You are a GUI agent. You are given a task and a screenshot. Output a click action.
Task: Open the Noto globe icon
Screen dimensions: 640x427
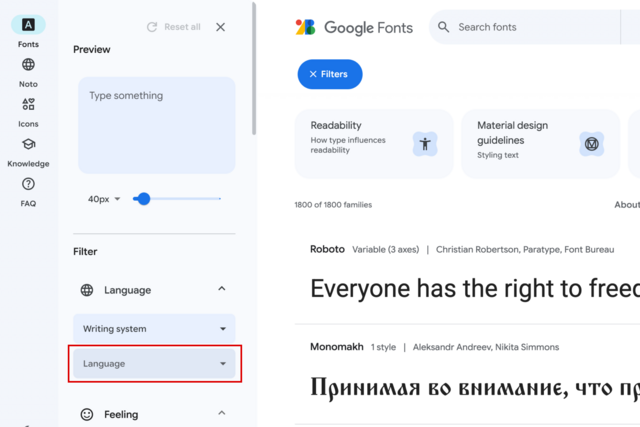point(28,64)
